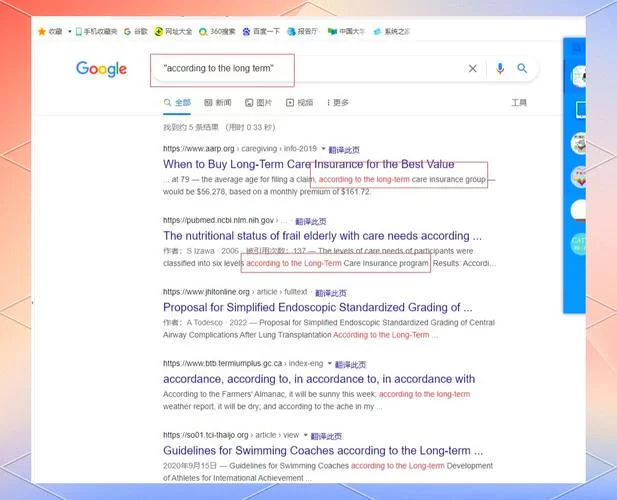This screenshot has width=617, height=500.
Task: Submit the search with the magnifier icon
Action: click(x=522, y=68)
